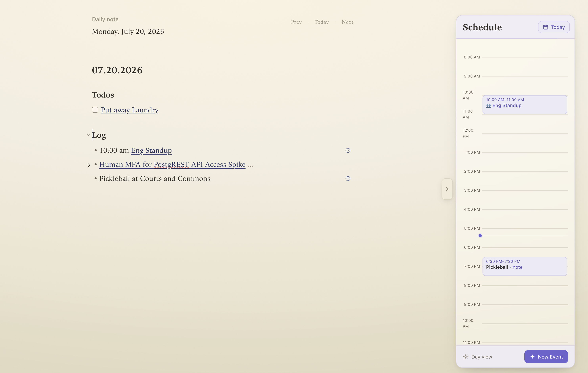Click the sun icon next to Day view
This screenshot has height=373, width=588.
pyautogui.click(x=465, y=357)
